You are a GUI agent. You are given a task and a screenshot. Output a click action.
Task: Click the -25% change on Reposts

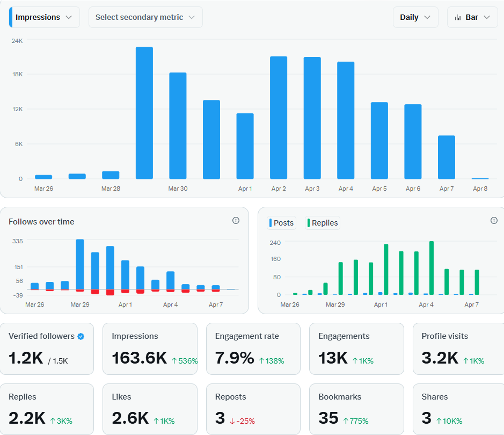[x=243, y=421]
